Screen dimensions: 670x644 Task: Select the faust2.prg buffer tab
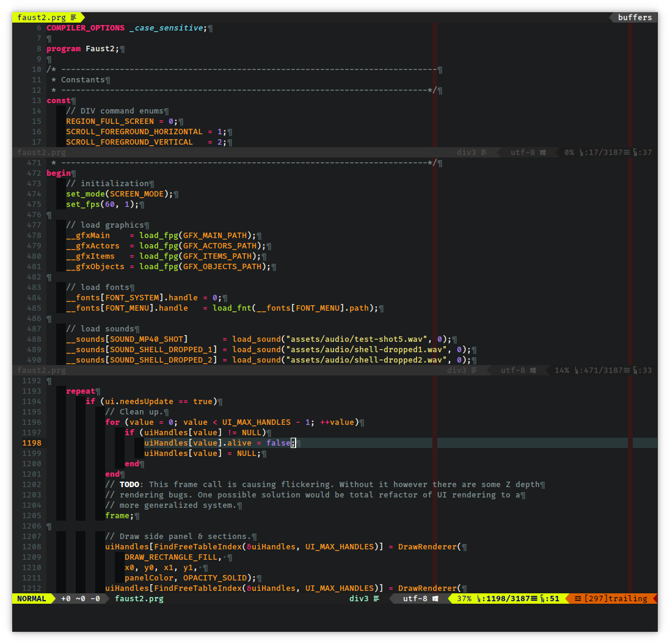(x=42, y=18)
